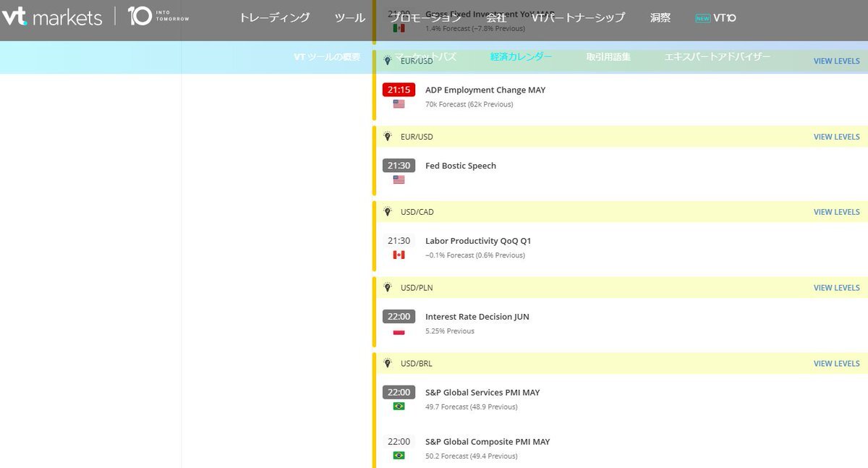Click the lightbulb icon above Fed Bostic Speech
Viewport: 868px width, 468px height.
(388, 136)
